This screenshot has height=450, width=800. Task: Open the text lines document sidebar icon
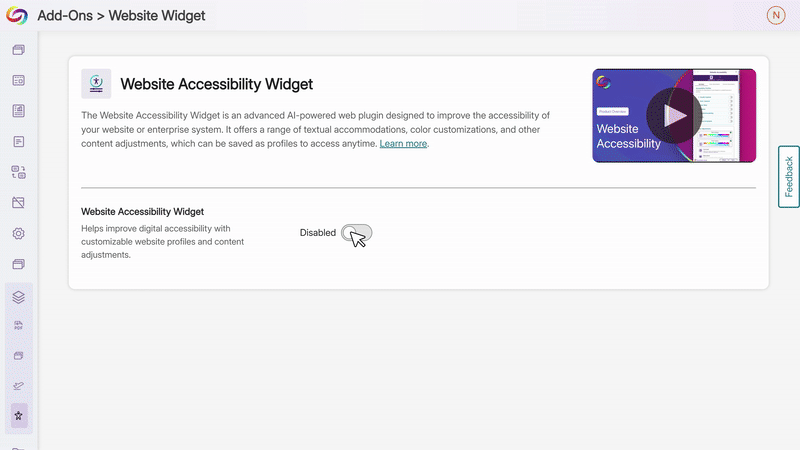(x=18, y=142)
